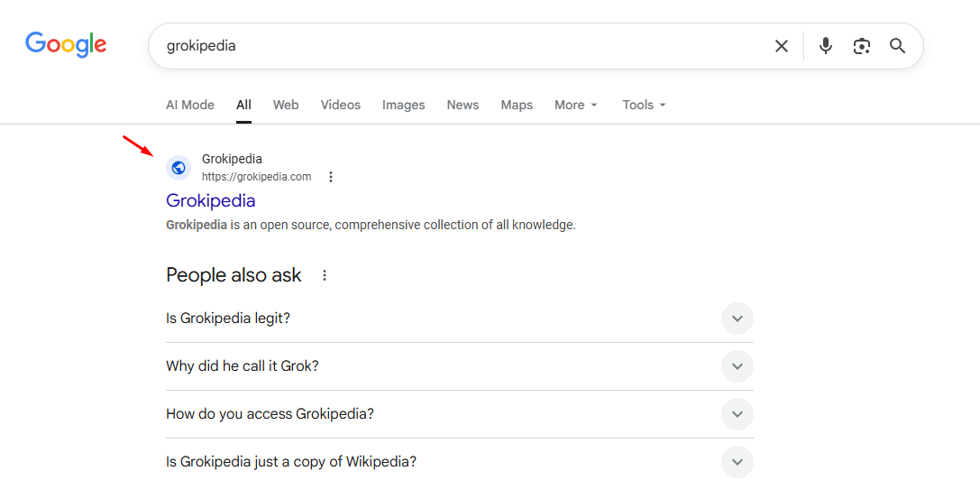This screenshot has width=980, height=499.
Task: Click the question text Is Grokipedia legit?
Action: click(228, 319)
